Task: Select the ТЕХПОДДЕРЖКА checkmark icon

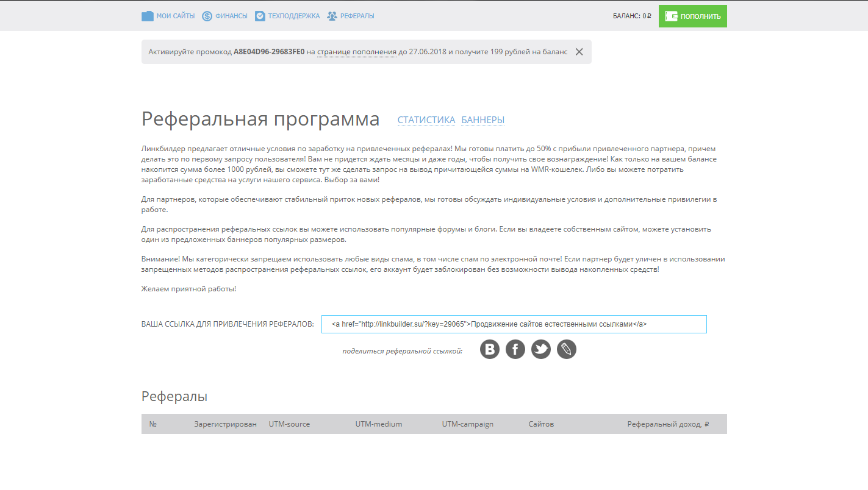Action: click(260, 16)
